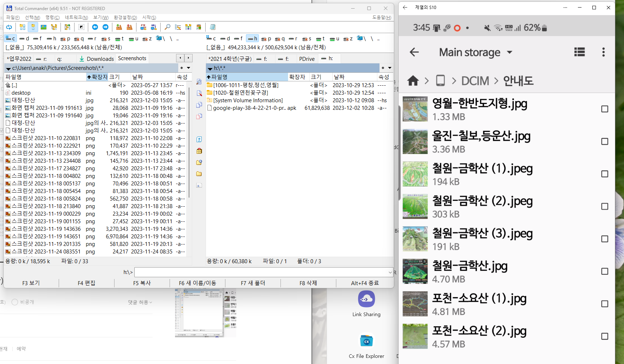Screen dimensions: 624x364
Task: Check the 포천-소요산 (1).jpg checkbox
Action: tap(605, 304)
